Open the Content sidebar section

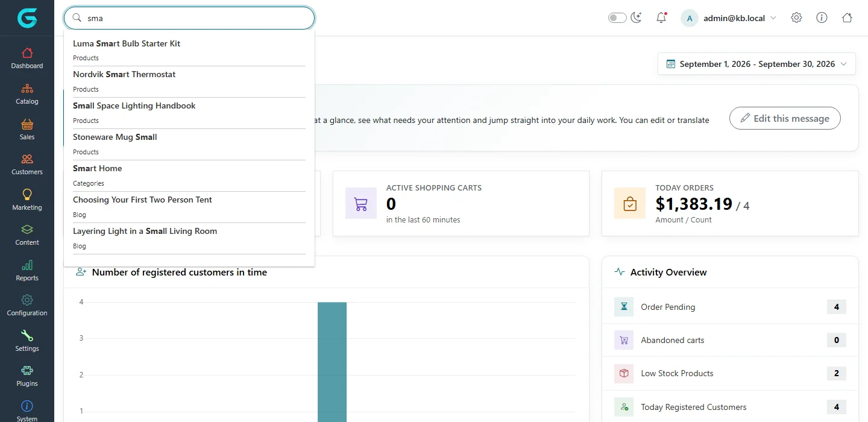coord(27,235)
